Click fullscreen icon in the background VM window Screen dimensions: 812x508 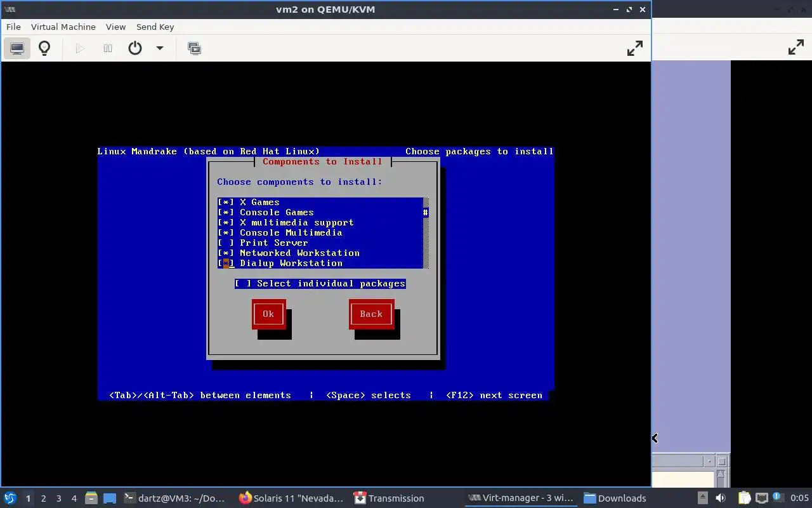796,47
